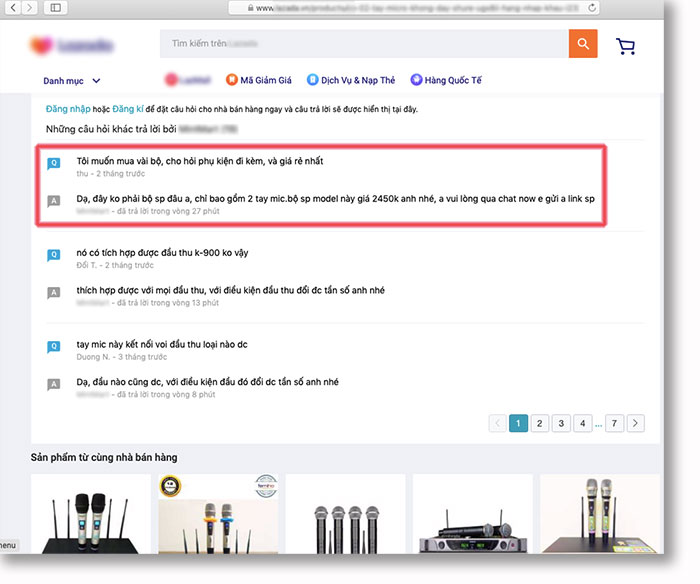Click the Mã Giảm Giá voucher icon
This screenshot has height=584, width=700.
click(232, 80)
